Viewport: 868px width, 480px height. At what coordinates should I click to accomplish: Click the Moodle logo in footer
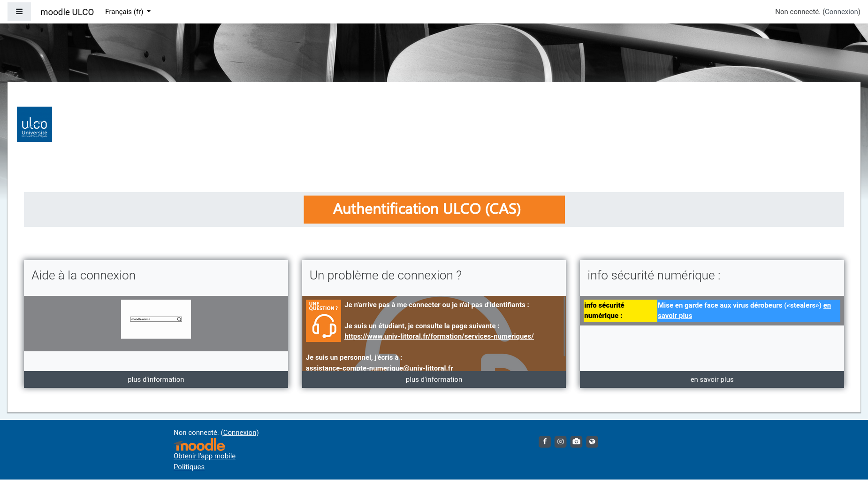click(199, 445)
